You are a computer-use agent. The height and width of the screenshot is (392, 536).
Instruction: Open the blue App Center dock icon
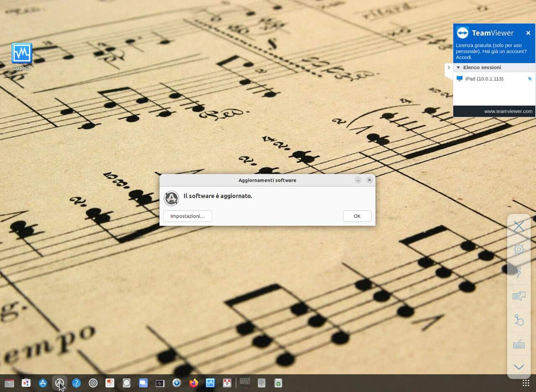pyautogui.click(x=43, y=383)
